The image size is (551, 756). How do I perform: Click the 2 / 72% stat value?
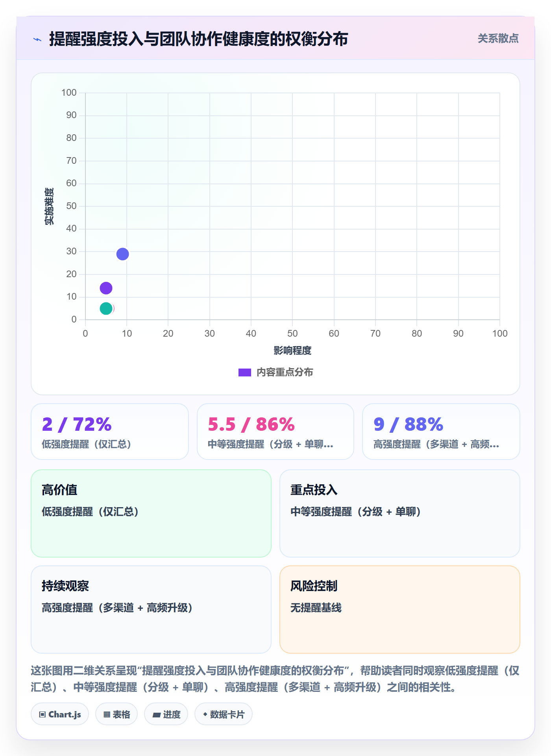77,424
